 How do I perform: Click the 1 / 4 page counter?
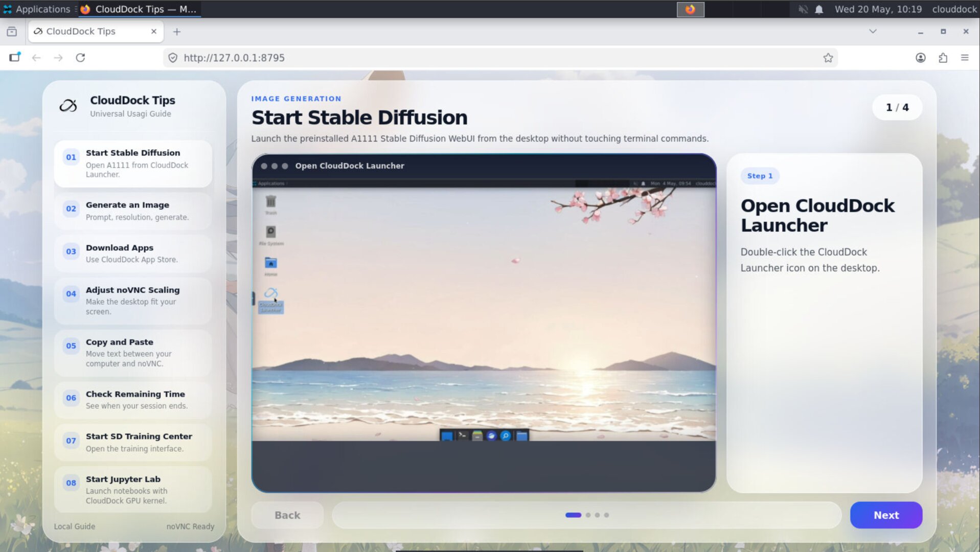897,107
